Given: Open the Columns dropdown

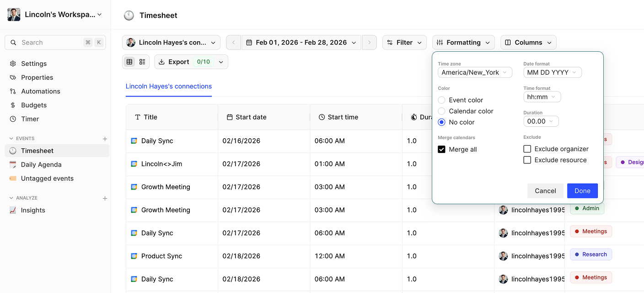Looking at the screenshot, I should 528,43.
